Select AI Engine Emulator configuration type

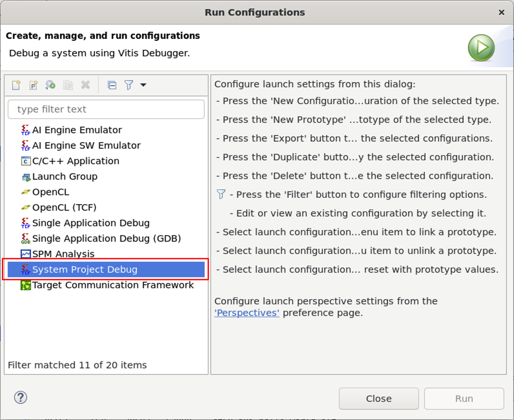click(77, 130)
